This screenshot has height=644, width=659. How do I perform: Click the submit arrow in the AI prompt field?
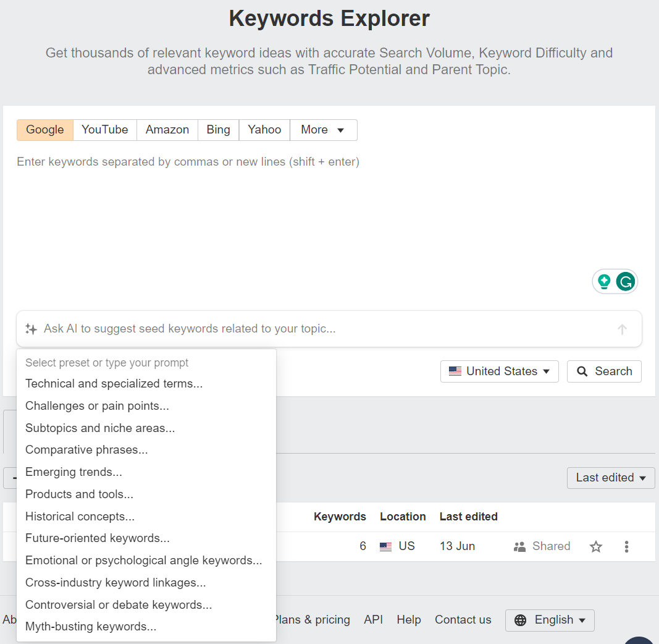point(622,329)
